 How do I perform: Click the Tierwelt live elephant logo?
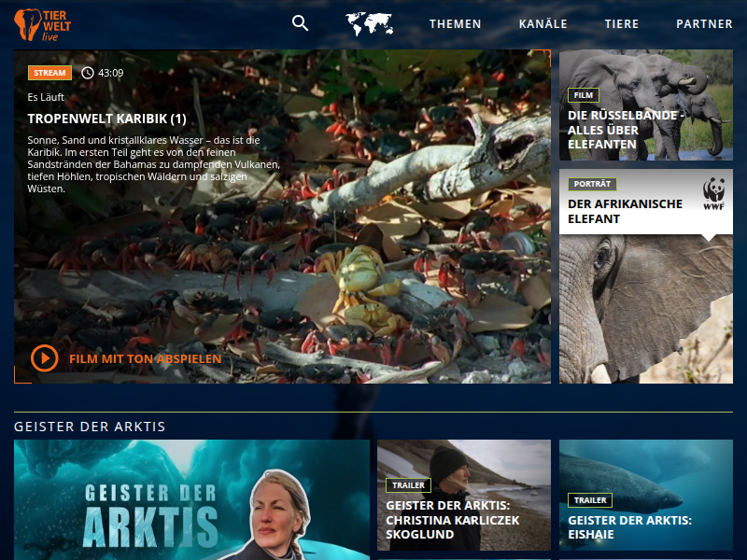(43, 24)
